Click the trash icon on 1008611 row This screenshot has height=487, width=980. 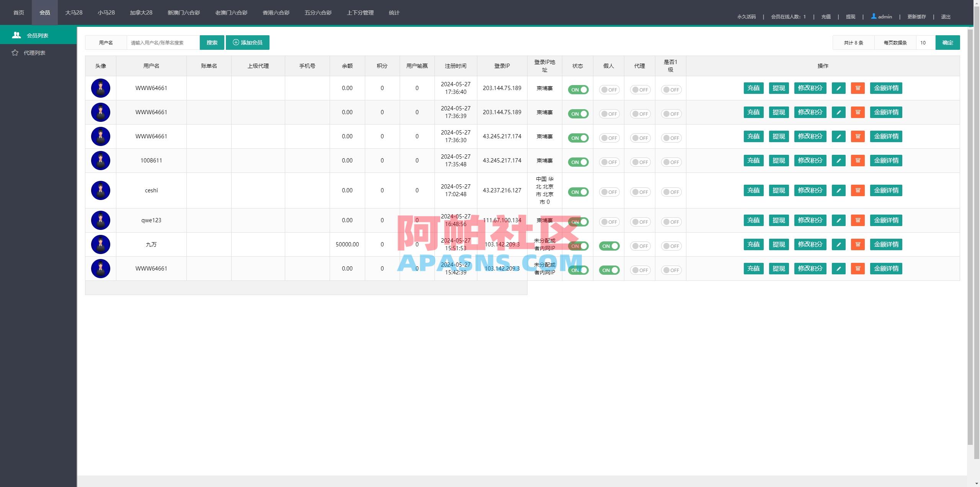(858, 161)
